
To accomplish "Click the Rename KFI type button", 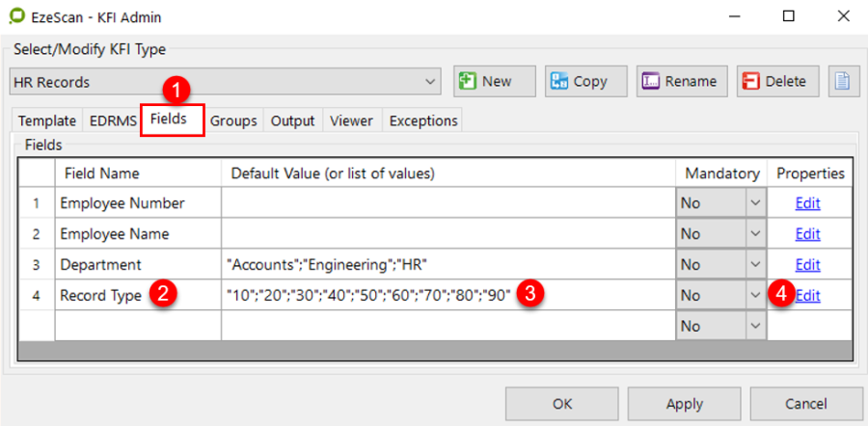I will [x=681, y=82].
